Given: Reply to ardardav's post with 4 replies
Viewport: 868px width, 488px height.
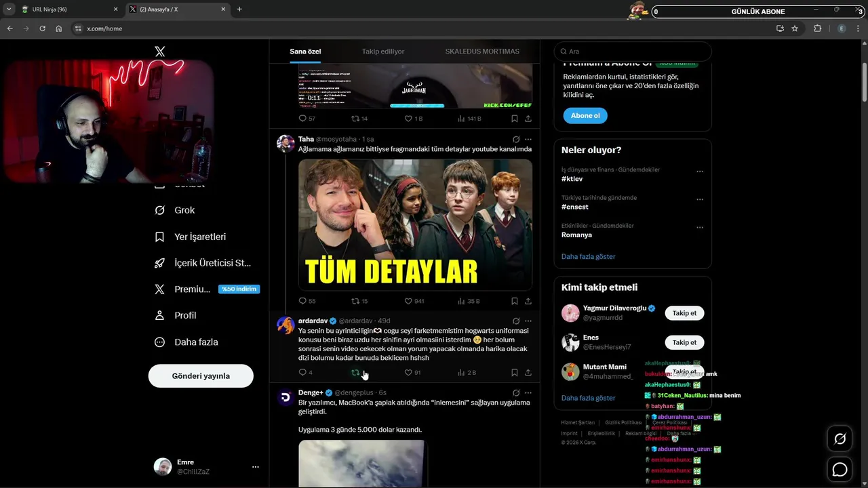Looking at the screenshot, I should coord(305,372).
